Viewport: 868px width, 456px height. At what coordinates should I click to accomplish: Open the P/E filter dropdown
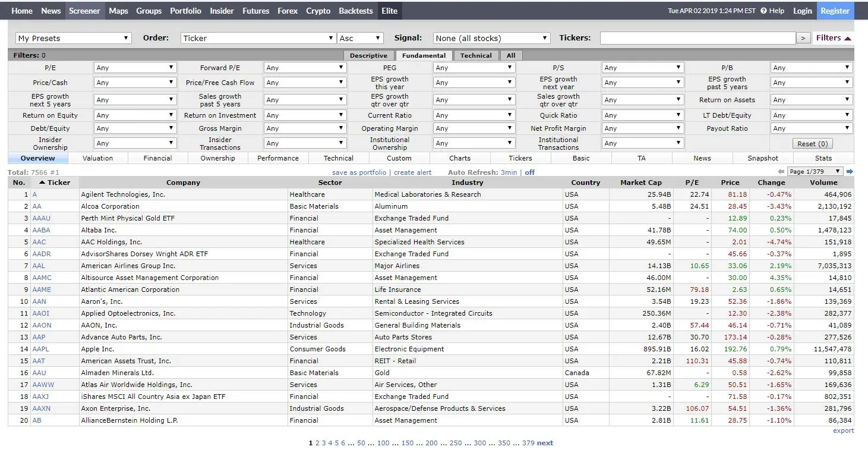point(135,68)
